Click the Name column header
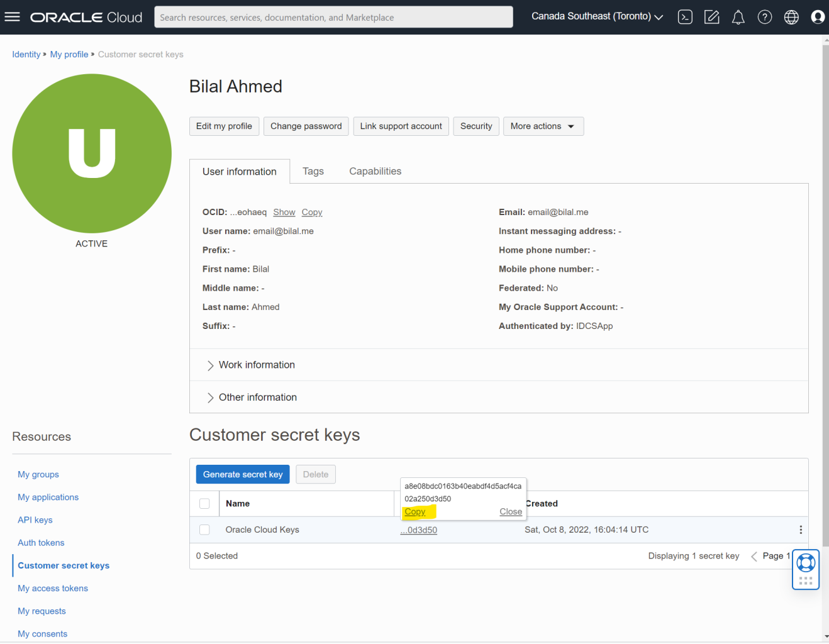The image size is (829, 644). point(238,504)
